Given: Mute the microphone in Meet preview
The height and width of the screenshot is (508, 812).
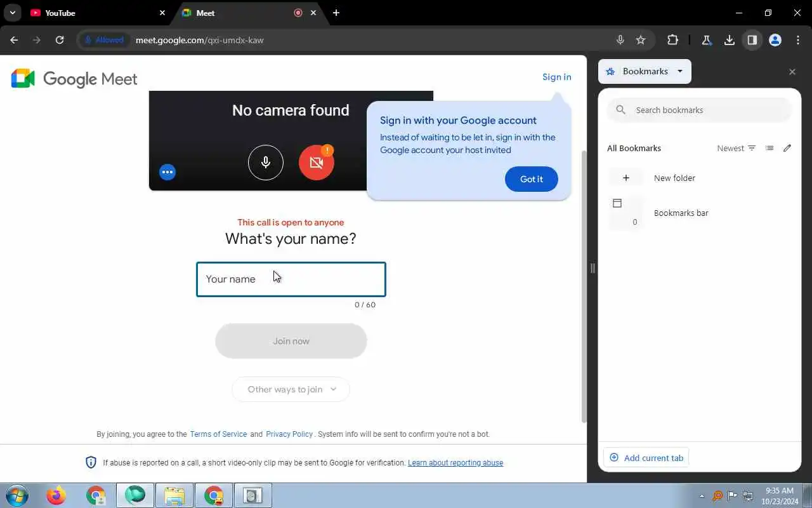Looking at the screenshot, I should pyautogui.click(x=265, y=163).
